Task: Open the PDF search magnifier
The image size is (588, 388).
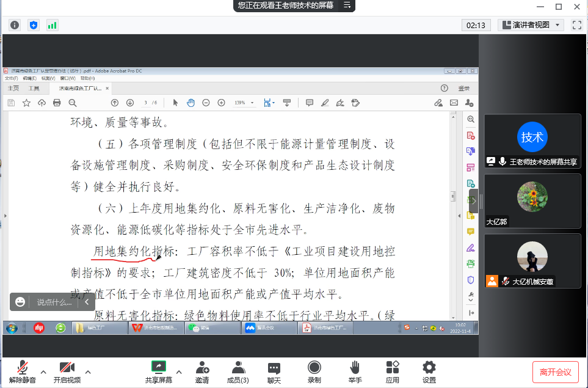Action: coord(73,103)
